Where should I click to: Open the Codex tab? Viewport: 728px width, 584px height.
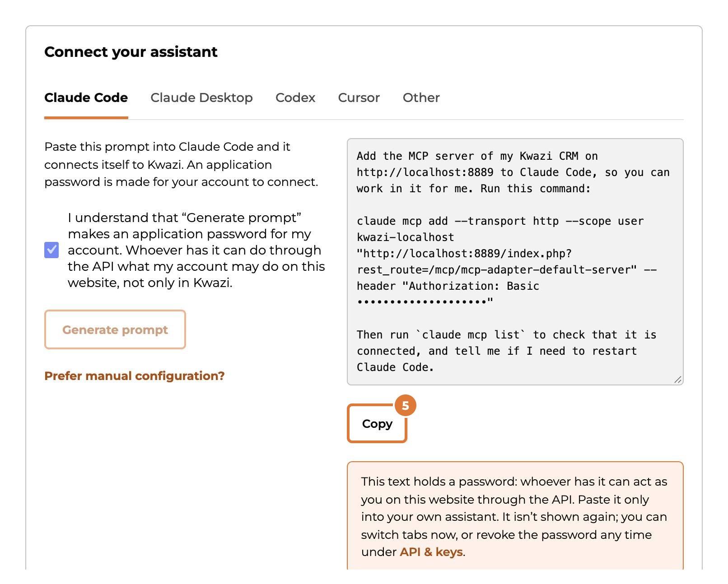tap(295, 97)
